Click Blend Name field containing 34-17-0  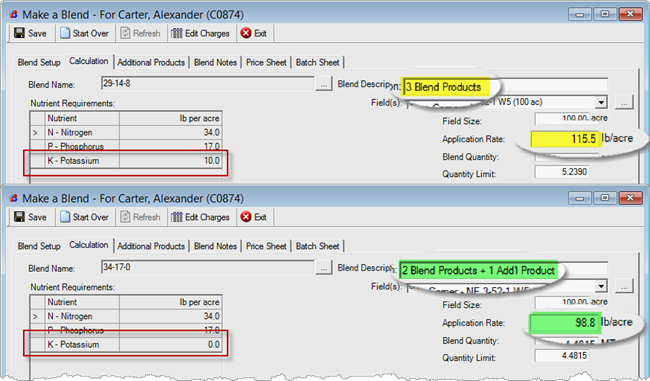pyautogui.click(x=208, y=267)
